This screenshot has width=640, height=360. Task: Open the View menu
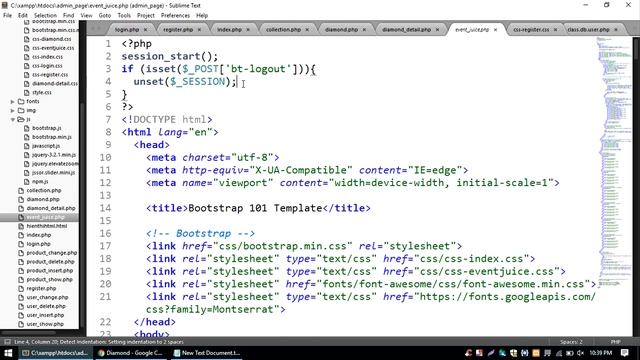tap(86, 15)
